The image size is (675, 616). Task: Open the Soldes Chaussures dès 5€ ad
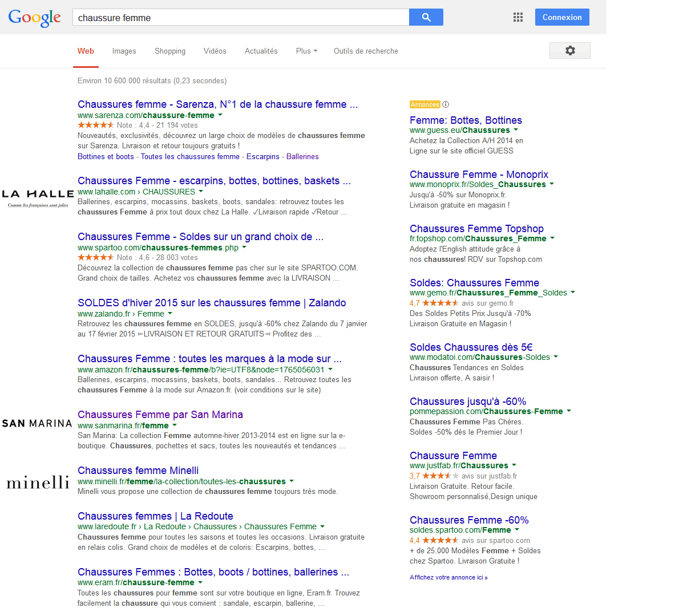471,347
